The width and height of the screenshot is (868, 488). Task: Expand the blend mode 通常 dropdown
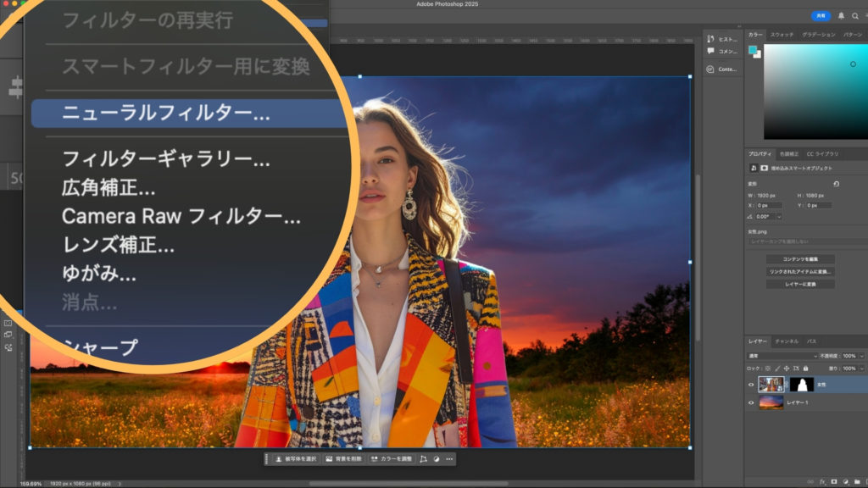pos(782,356)
